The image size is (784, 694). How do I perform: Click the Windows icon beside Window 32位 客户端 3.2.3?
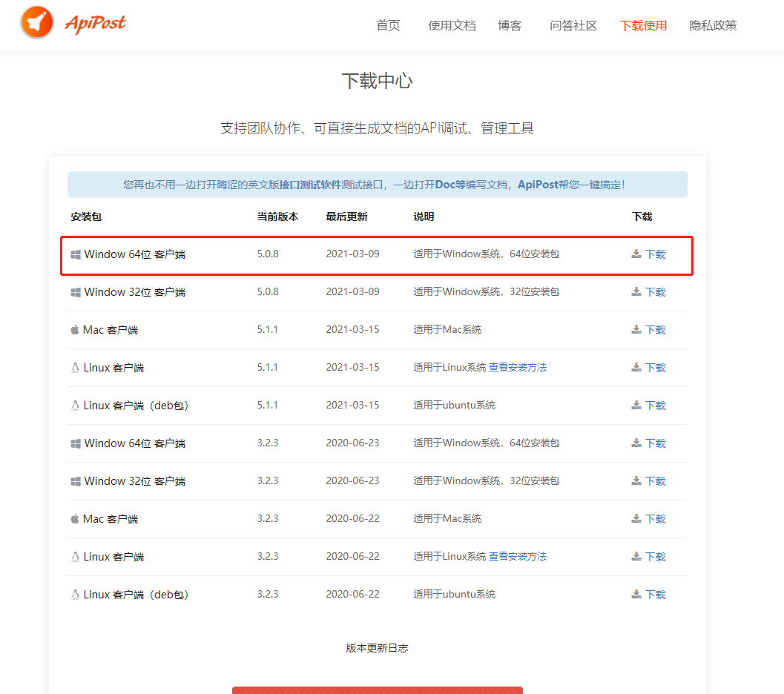tap(74, 480)
